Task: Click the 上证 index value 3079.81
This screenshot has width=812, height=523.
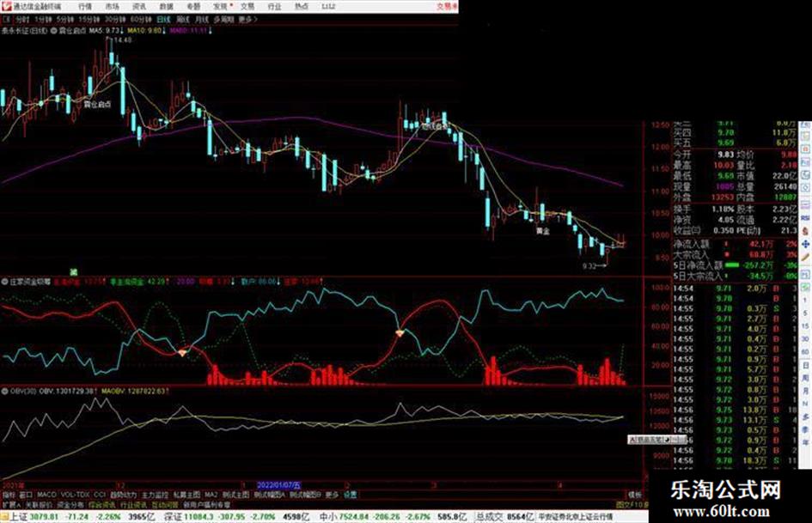Action: (44, 517)
